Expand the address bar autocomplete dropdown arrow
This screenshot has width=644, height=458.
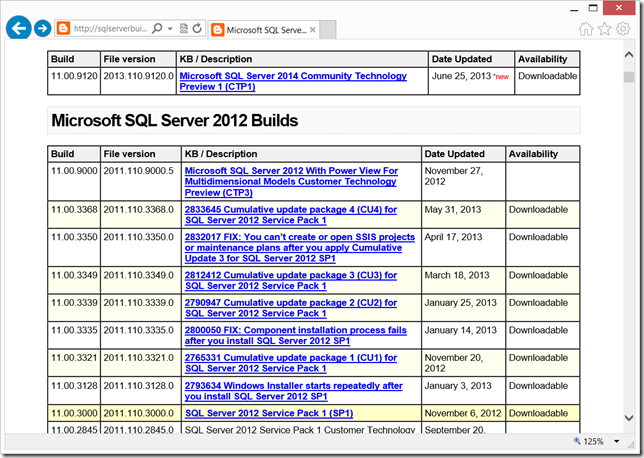(x=168, y=29)
